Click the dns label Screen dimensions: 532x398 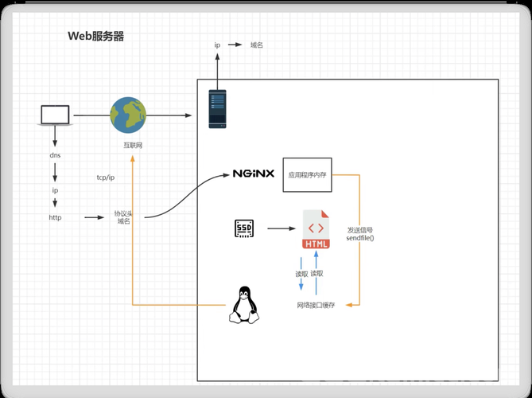(x=55, y=155)
